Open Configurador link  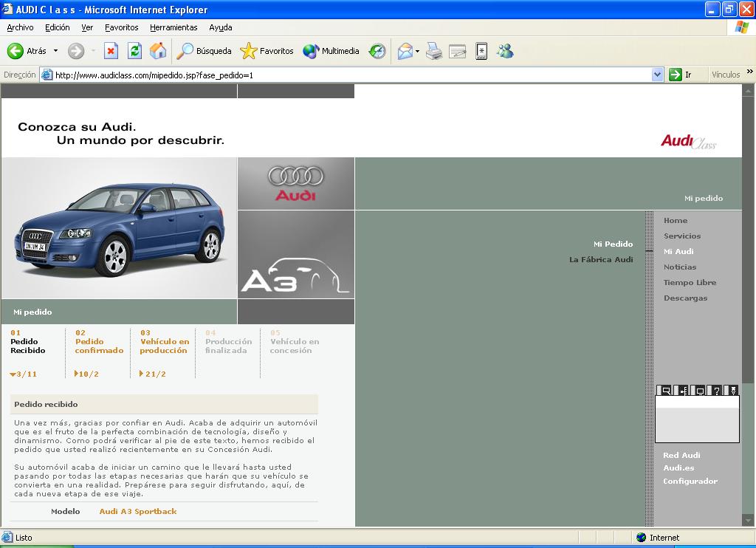pos(690,481)
